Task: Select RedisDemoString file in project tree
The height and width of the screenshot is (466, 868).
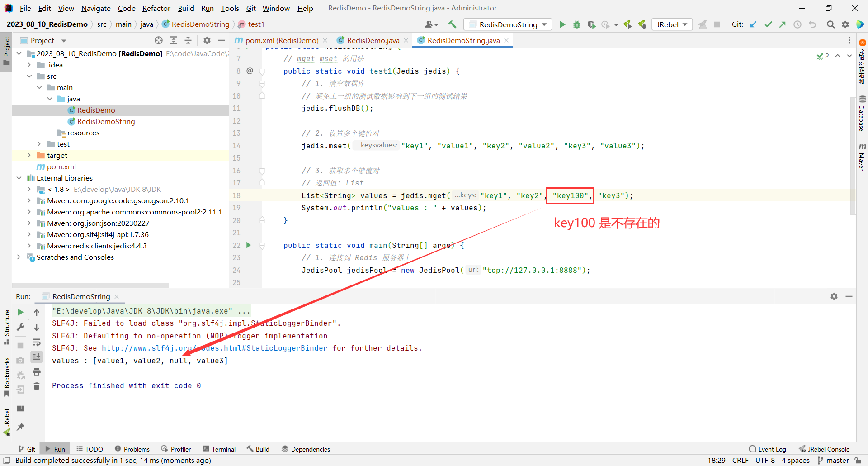Action: (106, 121)
